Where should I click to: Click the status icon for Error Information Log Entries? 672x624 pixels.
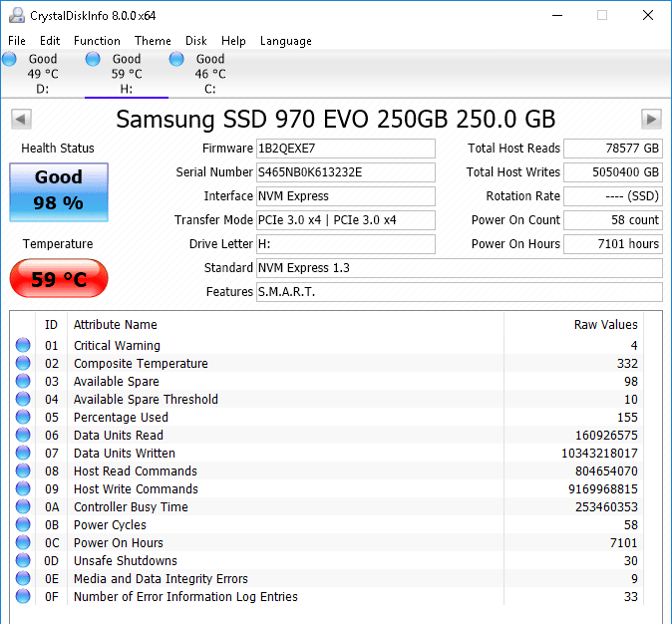point(23,596)
